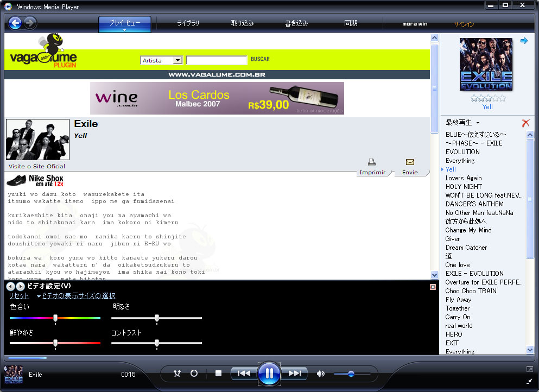Stop playback
Viewport: 539px width, 392px height.
pyautogui.click(x=218, y=374)
